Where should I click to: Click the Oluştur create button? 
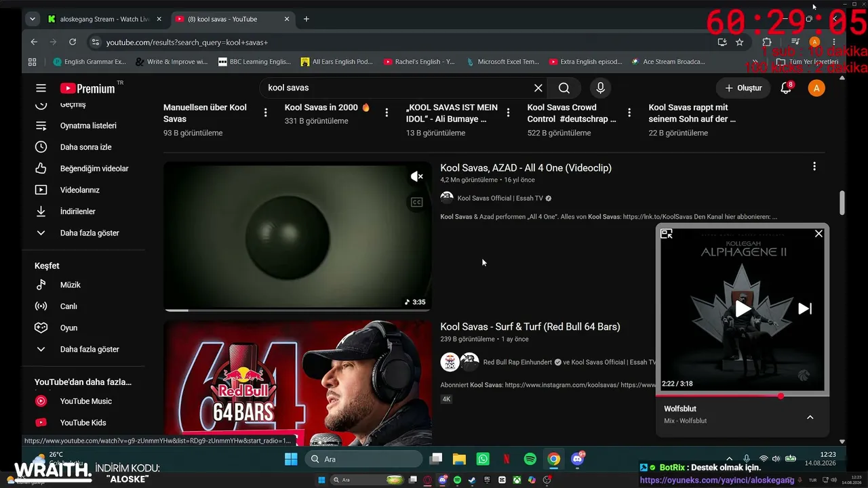(x=743, y=88)
